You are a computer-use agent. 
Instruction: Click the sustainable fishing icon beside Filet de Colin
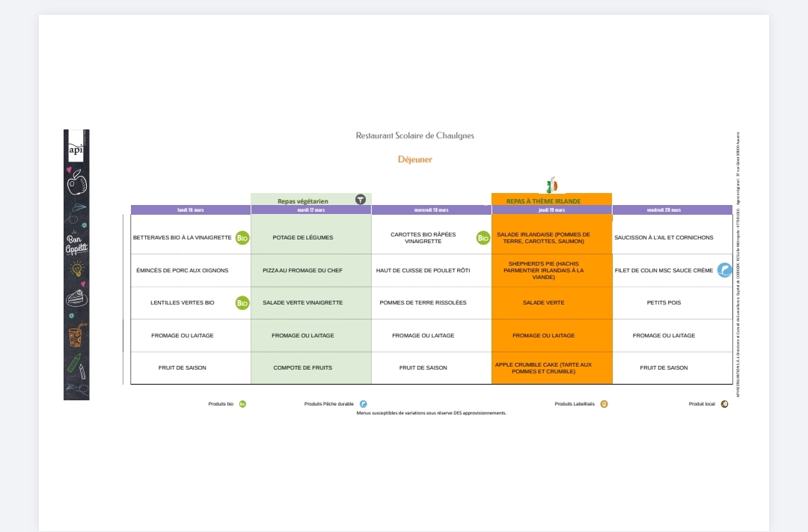pyautogui.click(x=724, y=270)
